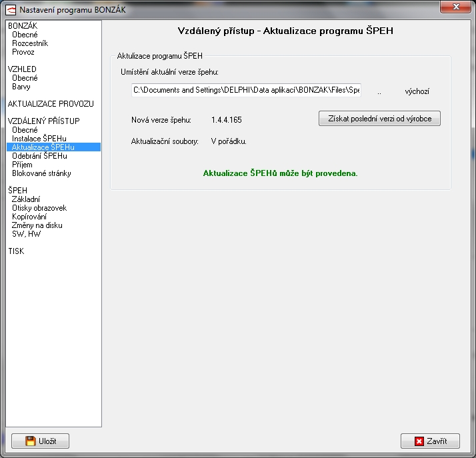Open the SW, HW settings page

coord(27,234)
